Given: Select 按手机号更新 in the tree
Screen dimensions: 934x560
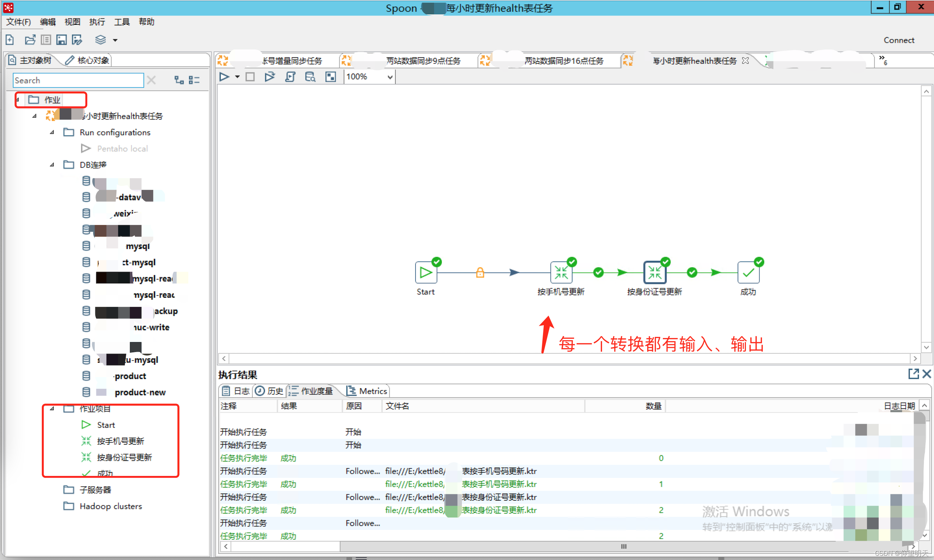Looking at the screenshot, I should pyautogui.click(x=120, y=441).
